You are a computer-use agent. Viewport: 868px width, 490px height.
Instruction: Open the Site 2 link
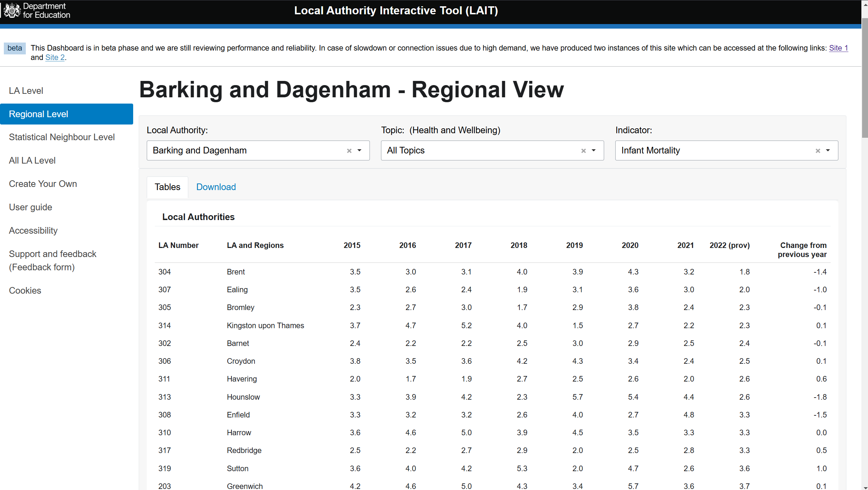(x=55, y=58)
